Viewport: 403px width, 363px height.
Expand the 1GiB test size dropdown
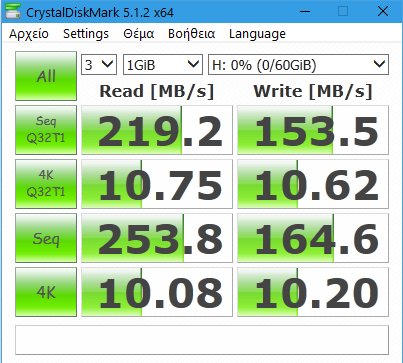click(163, 65)
